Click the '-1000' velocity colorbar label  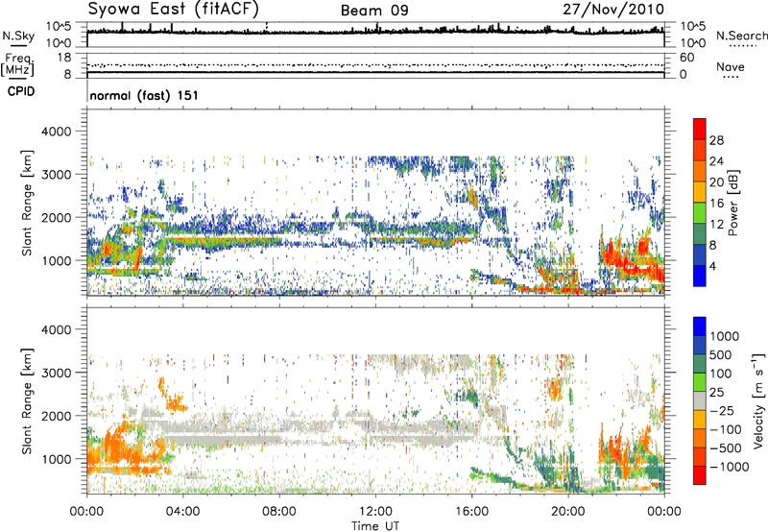pyautogui.click(x=730, y=467)
